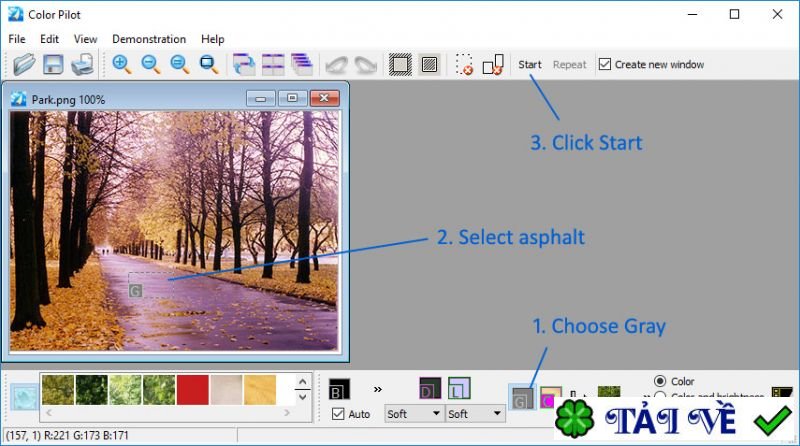The height and width of the screenshot is (446, 800).
Task: Remove selection with the dotted rectangle icon
Action: (464, 65)
